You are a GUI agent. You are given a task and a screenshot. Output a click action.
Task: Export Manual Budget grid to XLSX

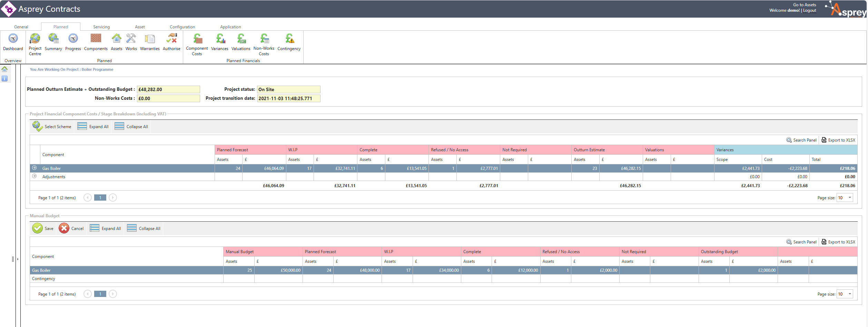pos(838,242)
